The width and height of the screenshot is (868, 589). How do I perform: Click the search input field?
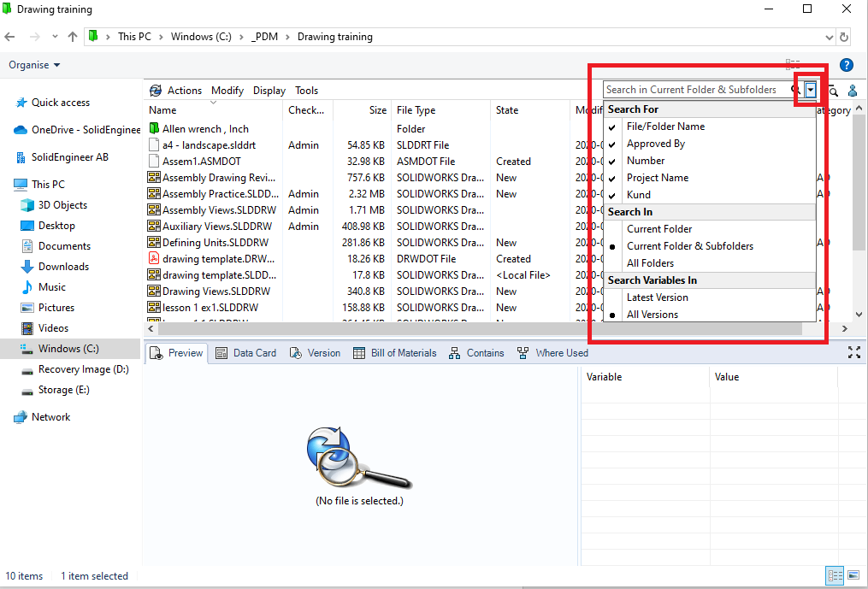[x=693, y=90]
